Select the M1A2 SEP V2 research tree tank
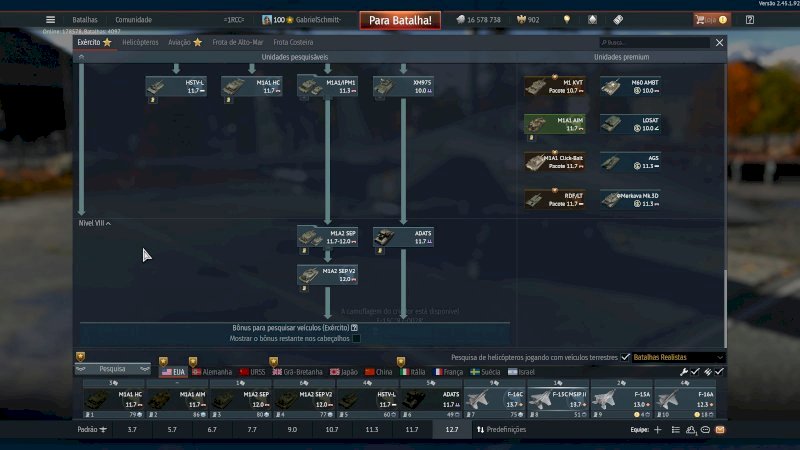 (326, 275)
